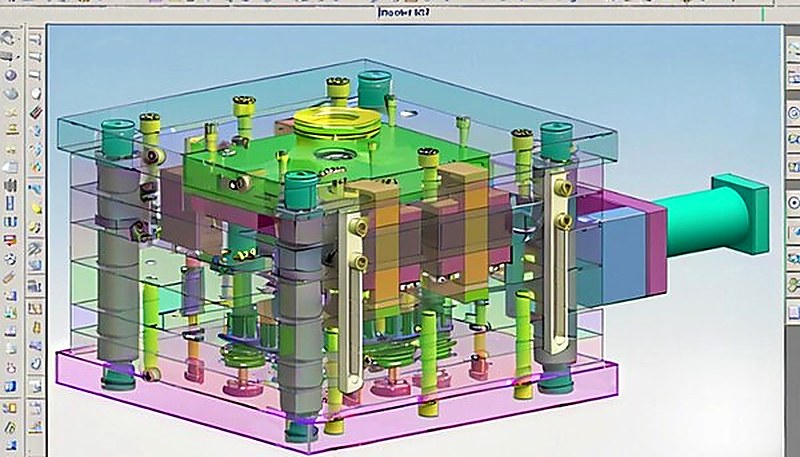
Task: Select the purple sphere tool in left toolbar
Action: click(x=10, y=75)
